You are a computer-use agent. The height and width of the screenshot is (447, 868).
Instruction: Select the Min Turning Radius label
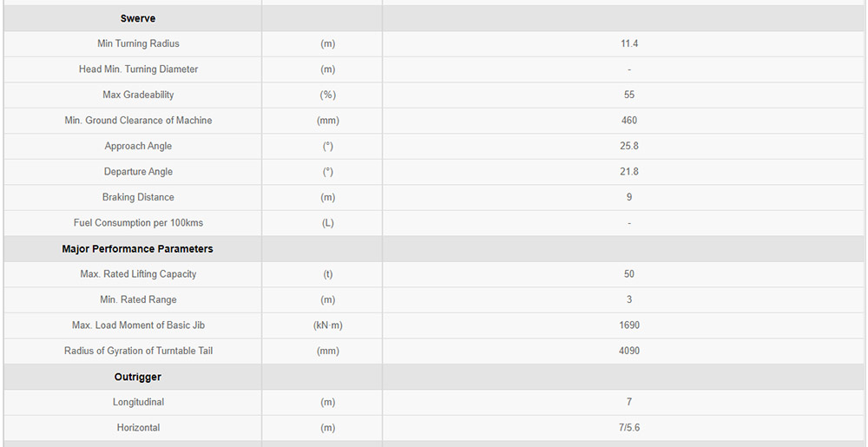coord(138,43)
